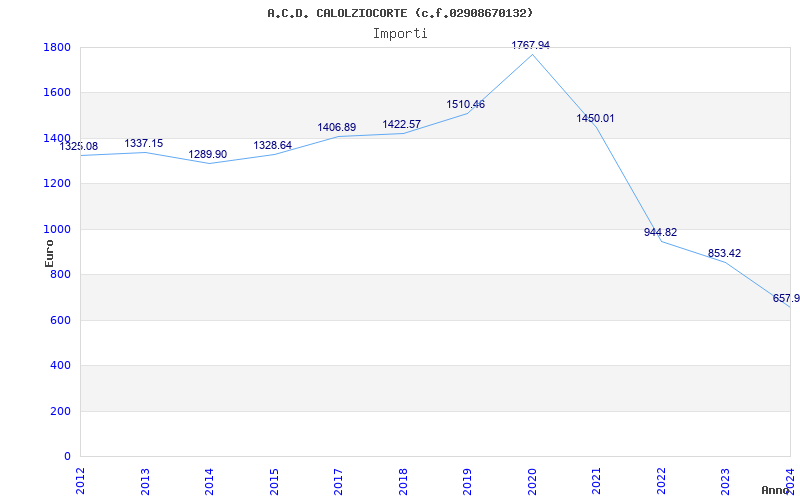Click the 2022 x-axis year label
Screen dimensions: 800x500
coord(661,480)
